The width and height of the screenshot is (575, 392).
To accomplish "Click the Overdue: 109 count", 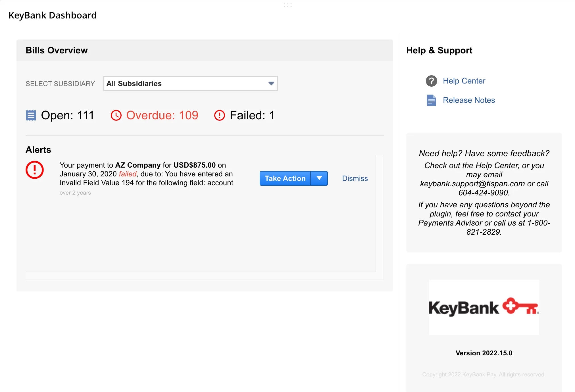I will coord(162,115).
